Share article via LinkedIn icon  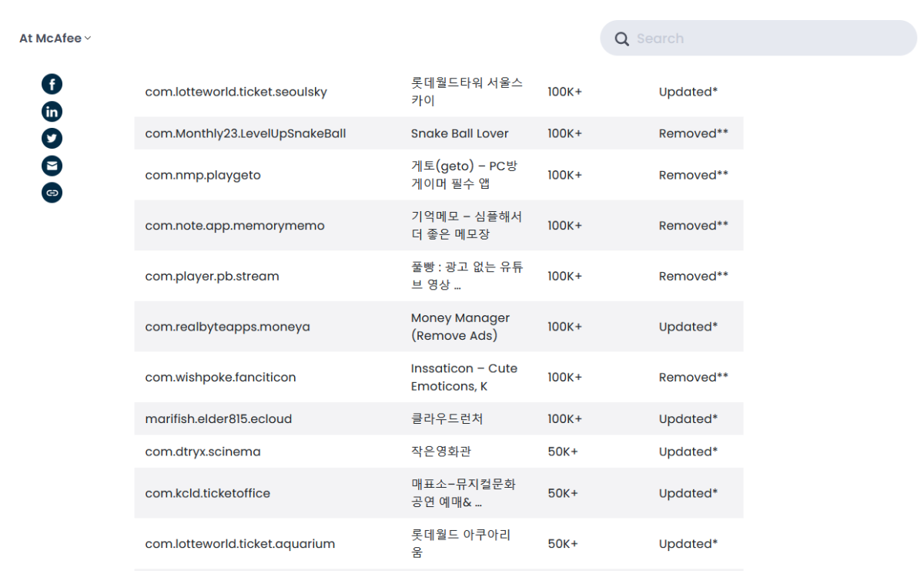[52, 112]
